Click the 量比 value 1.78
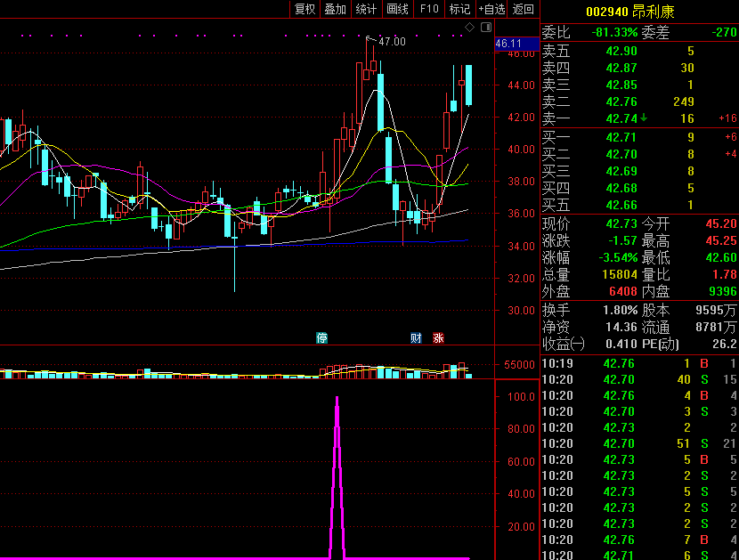Screen dimensions: 739x560 [x=725, y=274]
